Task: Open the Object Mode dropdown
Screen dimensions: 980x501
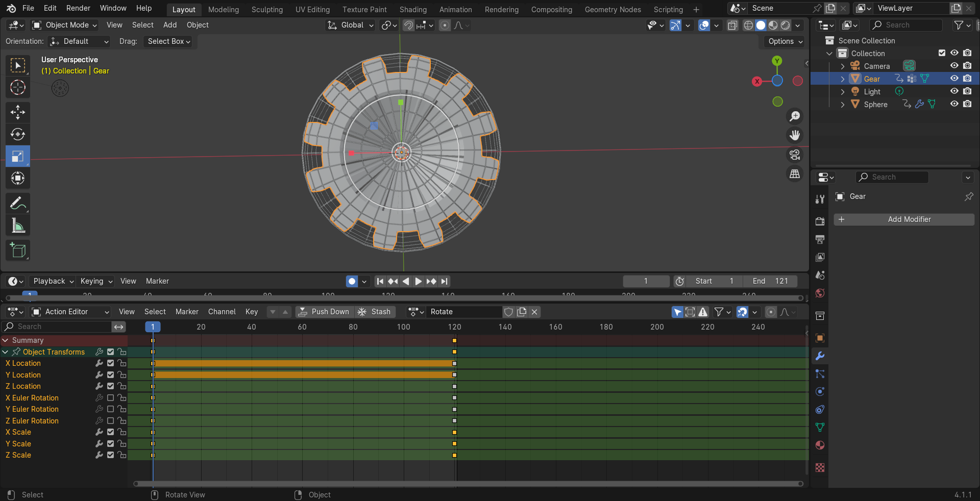Action: [x=64, y=25]
